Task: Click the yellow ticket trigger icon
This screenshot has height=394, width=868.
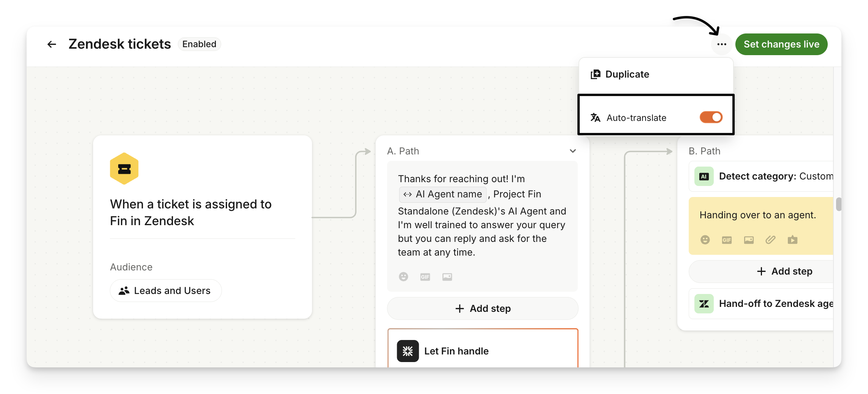Action: coord(124,169)
